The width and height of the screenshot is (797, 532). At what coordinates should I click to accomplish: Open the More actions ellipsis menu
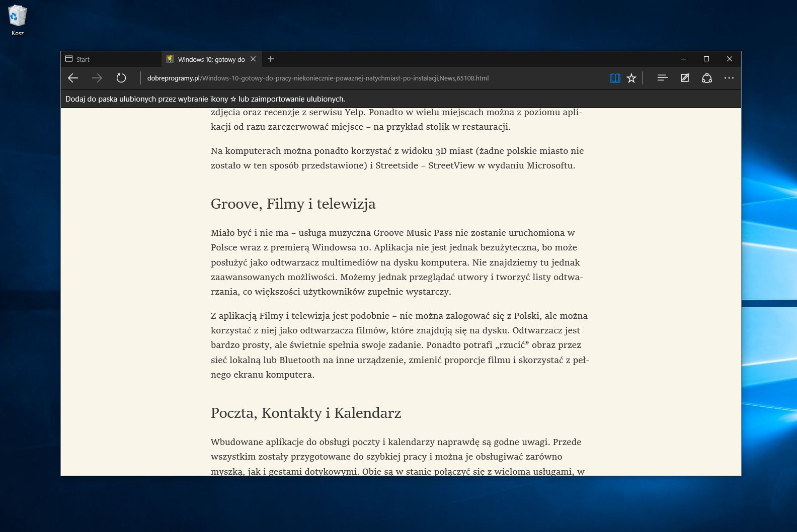click(x=729, y=78)
